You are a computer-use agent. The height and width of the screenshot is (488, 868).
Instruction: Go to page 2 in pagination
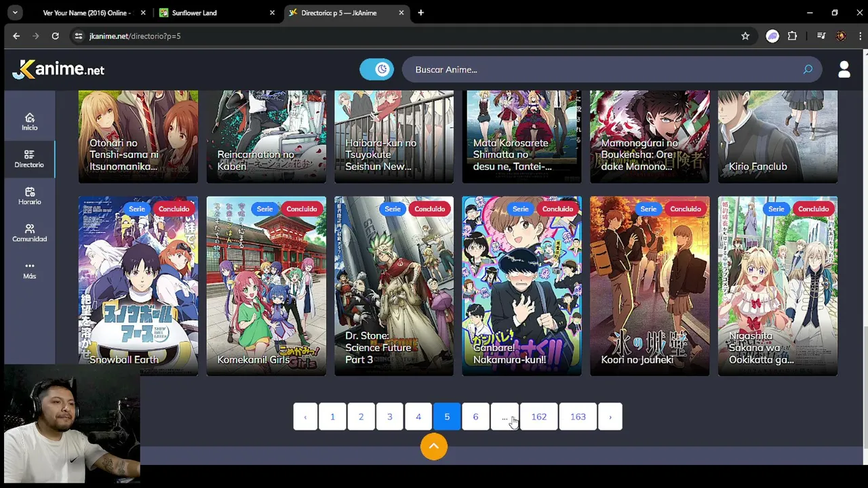[x=361, y=417]
